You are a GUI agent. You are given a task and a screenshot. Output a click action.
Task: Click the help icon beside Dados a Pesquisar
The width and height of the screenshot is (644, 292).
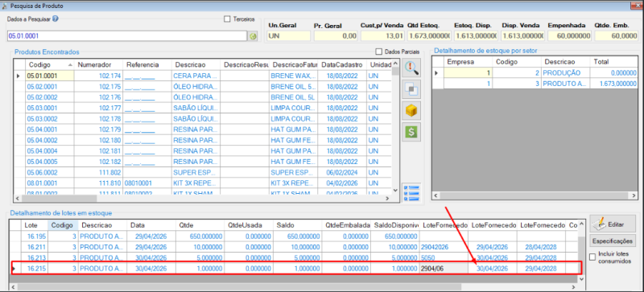coord(56,19)
